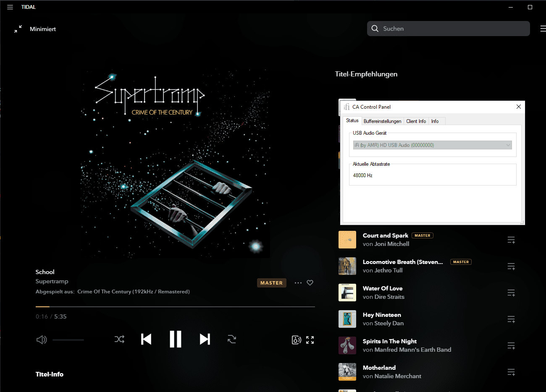Open artist link Dire Straits
The width and height of the screenshot is (546, 392).
click(389, 297)
